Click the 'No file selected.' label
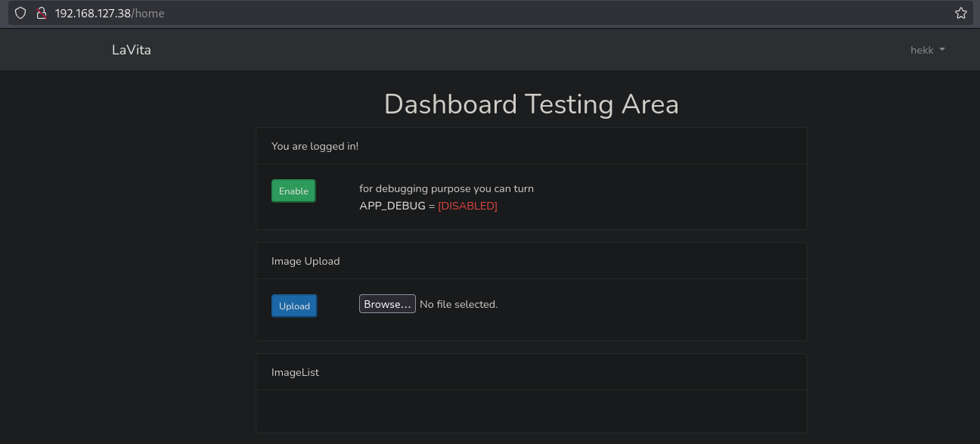Viewport: 980px width, 444px height. (x=458, y=304)
